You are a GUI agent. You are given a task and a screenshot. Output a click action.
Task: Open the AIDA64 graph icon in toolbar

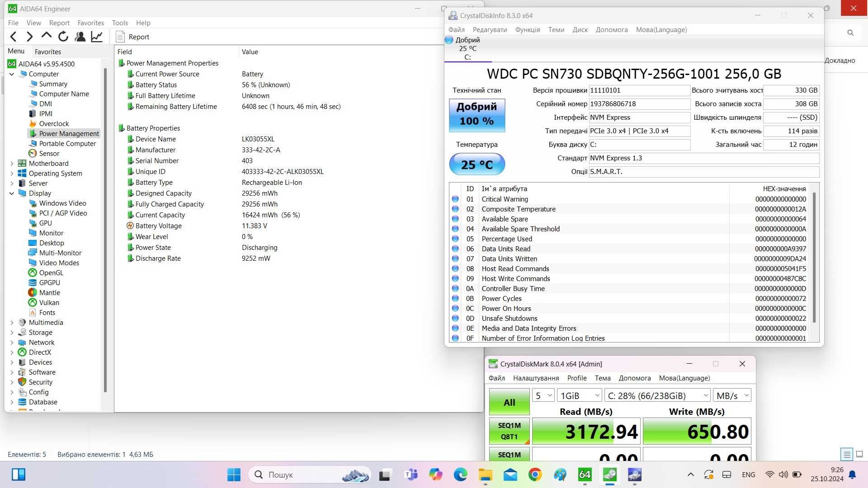pos(97,37)
